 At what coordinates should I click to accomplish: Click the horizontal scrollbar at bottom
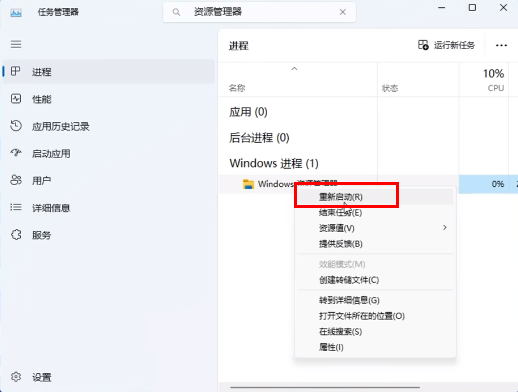click(324, 387)
